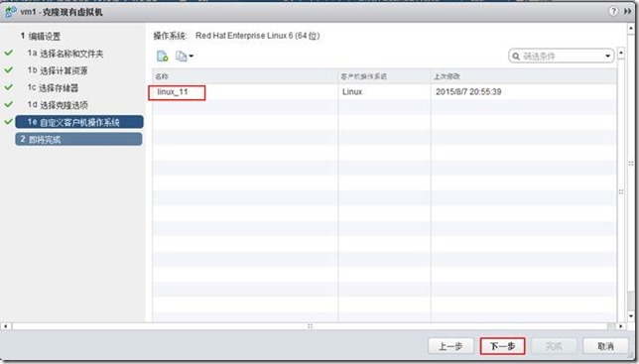Image resolution: width=639 pixels, height=364 pixels.
Task: Click the 完成 finish button
Action: (554, 346)
